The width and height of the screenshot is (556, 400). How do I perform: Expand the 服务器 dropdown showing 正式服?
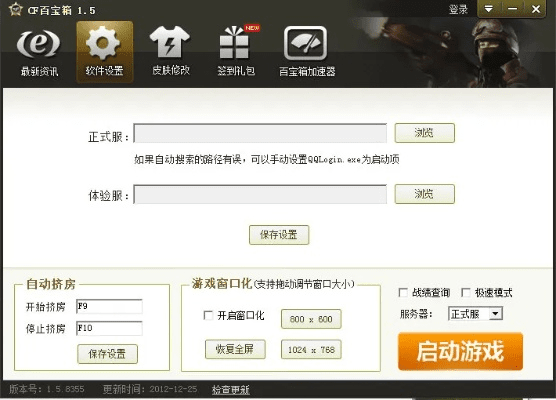click(x=476, y=313)
